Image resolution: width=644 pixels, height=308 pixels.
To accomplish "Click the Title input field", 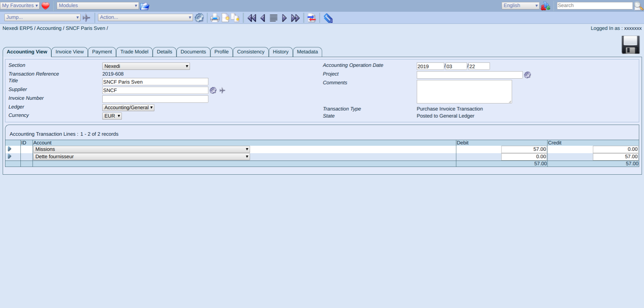I will 155,82.
